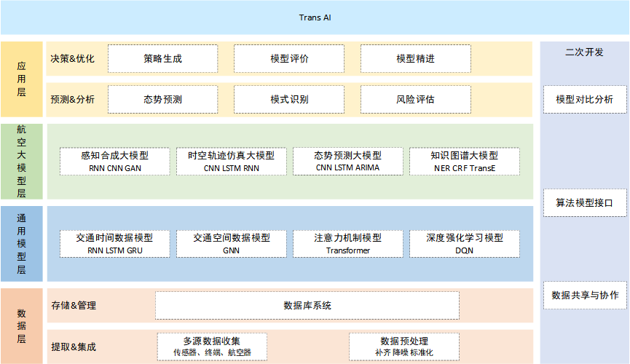Click the 态势预测大模型 title text
This screenshot has height=364, width=630.
pyautogui.click(x=347, y=156)
